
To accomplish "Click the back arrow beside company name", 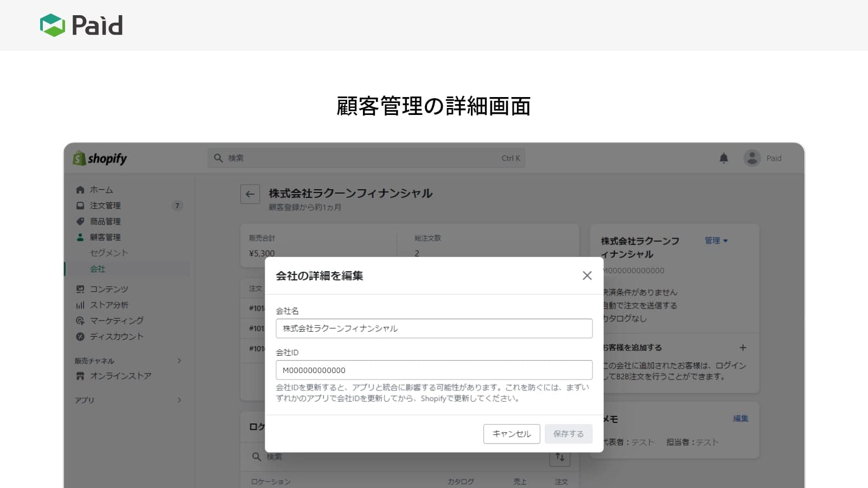I will [250, 194].
